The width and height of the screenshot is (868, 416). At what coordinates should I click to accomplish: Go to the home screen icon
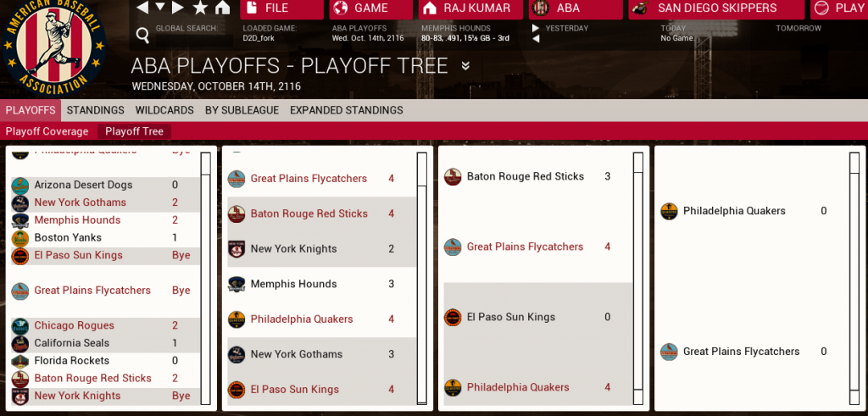click(x=222, y=8)
